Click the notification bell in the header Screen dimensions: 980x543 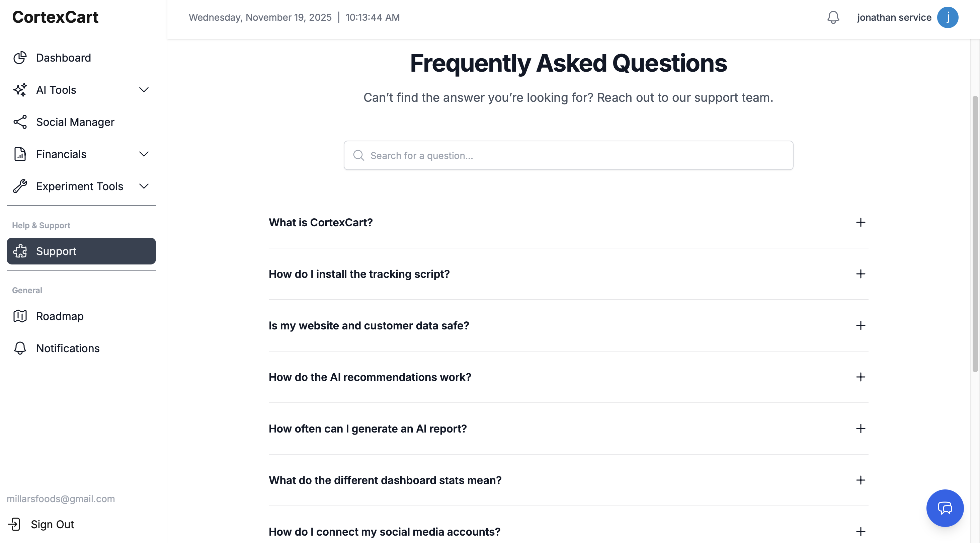tap(833, 17)
